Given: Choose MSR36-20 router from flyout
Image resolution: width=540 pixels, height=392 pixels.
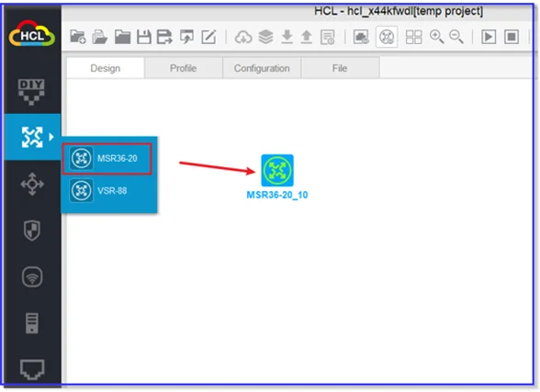Looking at the screenshot, I should pyautogui.click(x=107, y=159).
